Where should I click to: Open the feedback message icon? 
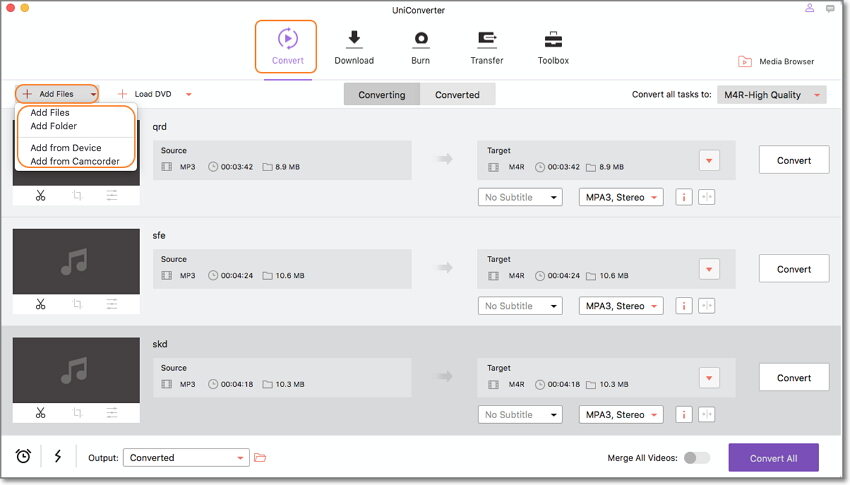(x=830, y=9)
